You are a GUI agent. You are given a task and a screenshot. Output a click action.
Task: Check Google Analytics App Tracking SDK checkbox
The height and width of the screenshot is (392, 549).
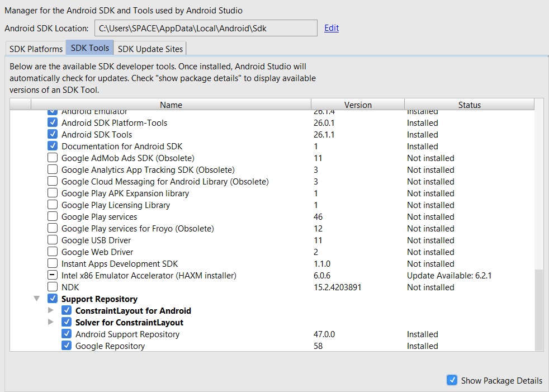(x=53, y=169)
